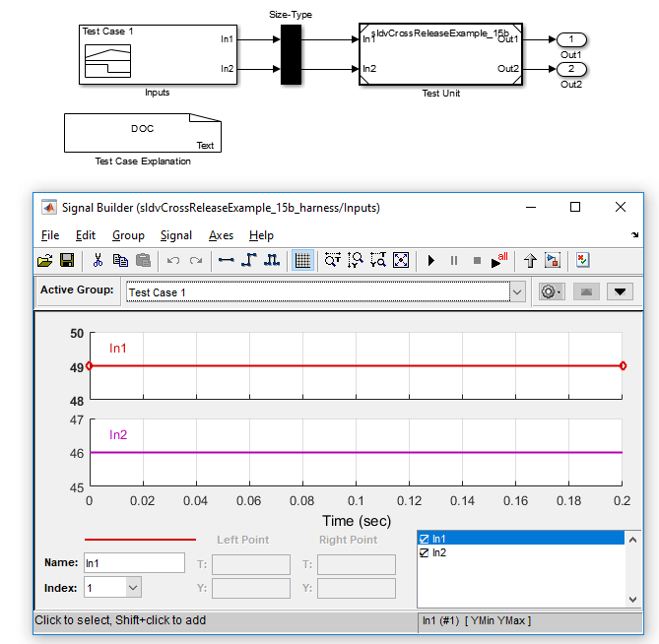Click the Open file toolbar icon

point(45,261)
